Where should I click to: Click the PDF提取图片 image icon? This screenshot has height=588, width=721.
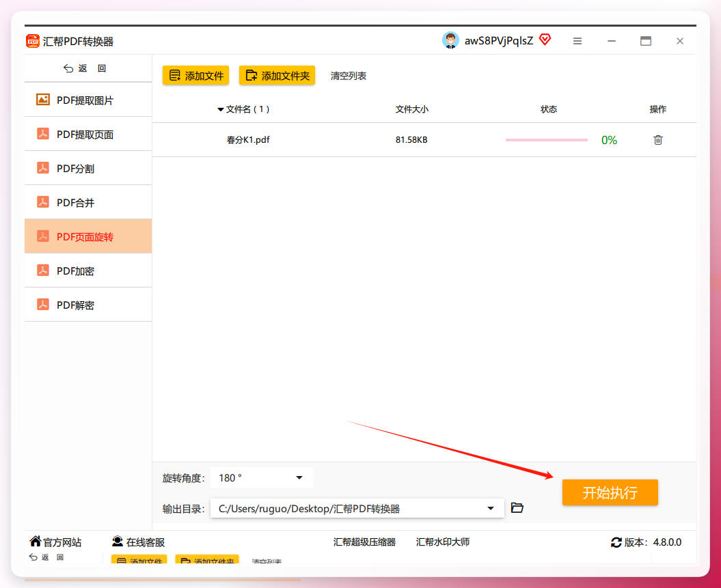[x=43, y=99]
